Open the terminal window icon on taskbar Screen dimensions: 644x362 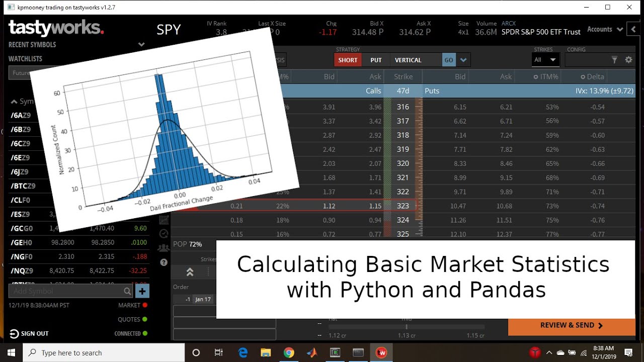point(358,352)
